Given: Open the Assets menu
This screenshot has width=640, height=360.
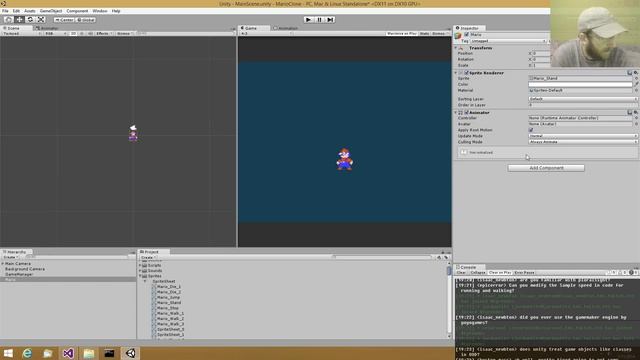Looking at the screenshot, I should tap(30, 11).
